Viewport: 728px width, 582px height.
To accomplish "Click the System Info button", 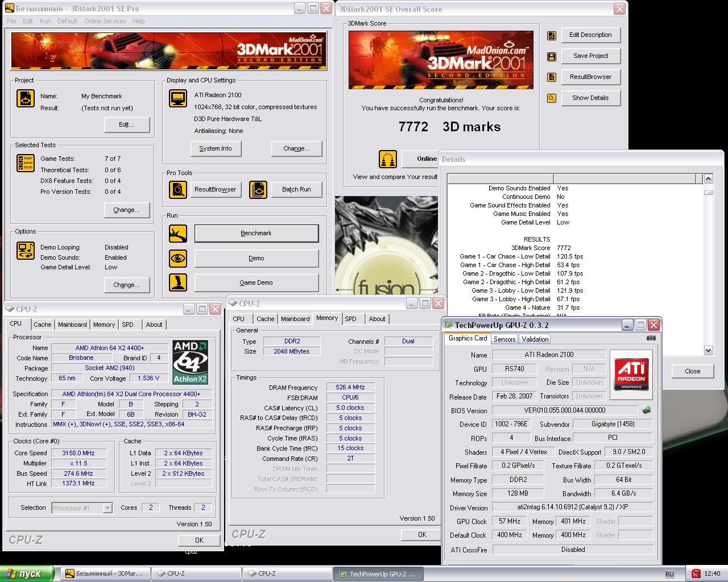I will (216, 148).
